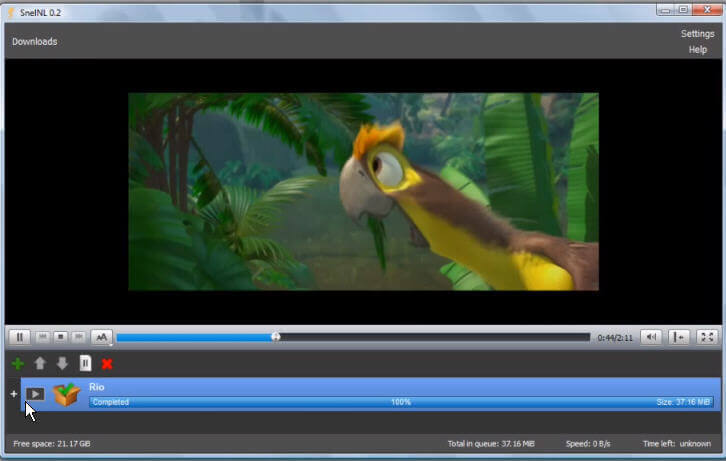The width and height of the screenshot is (726, 461).
Task: Click the Time left: unknown status
Action: [676, 443]
